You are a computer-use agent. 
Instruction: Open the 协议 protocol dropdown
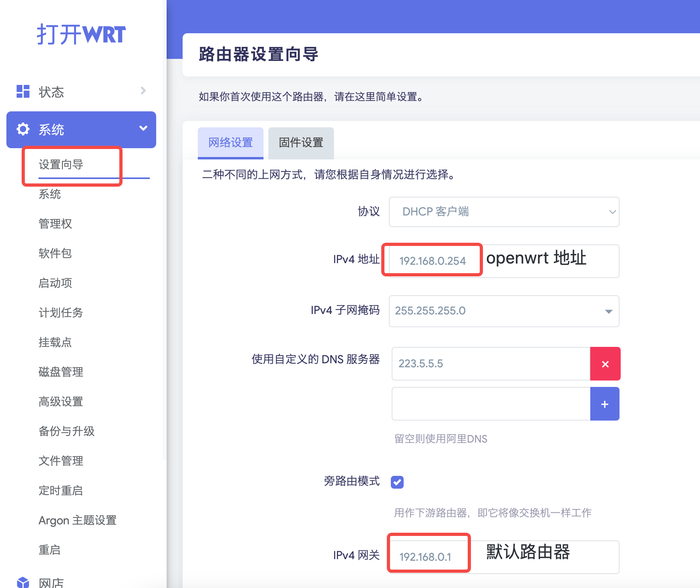click(x=504, y=212)
